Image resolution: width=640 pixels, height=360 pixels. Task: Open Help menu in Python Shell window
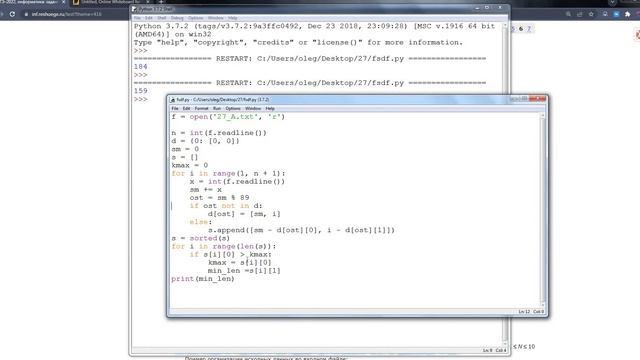click(232, 18)
